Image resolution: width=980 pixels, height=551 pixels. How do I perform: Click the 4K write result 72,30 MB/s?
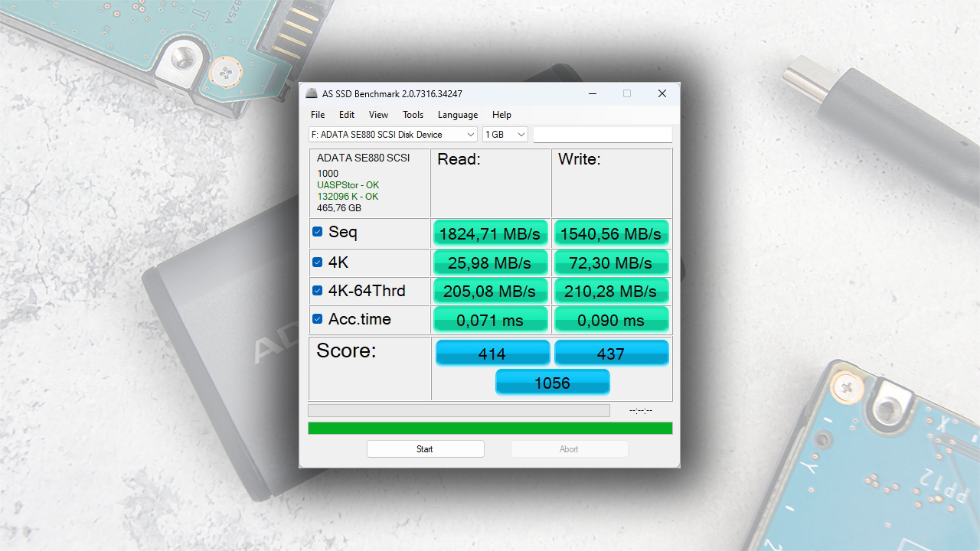pos(611,262)
